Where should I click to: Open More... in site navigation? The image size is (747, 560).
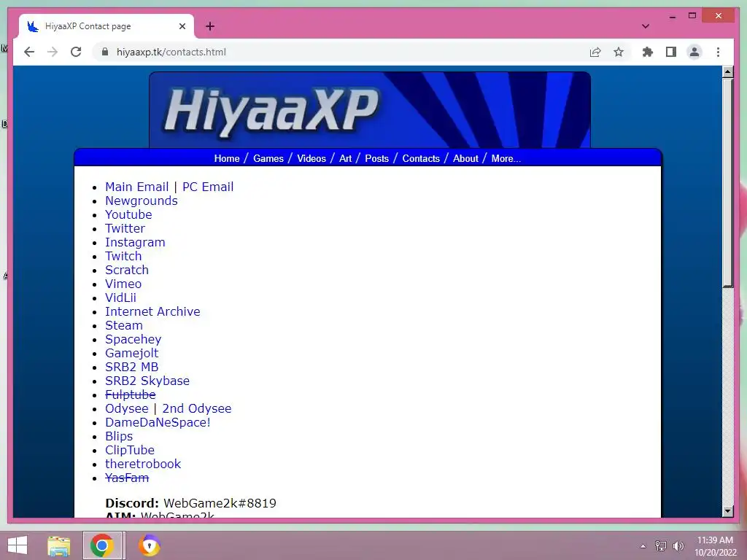point(506,158)
